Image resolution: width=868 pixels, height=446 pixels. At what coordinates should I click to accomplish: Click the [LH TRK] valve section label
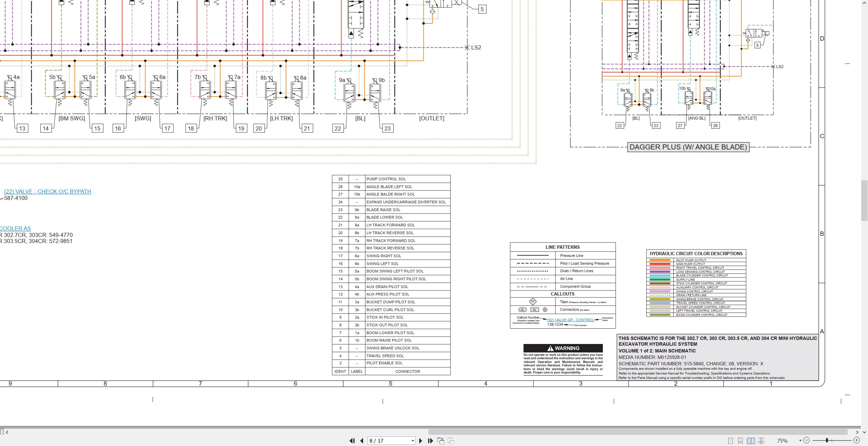(x=281, y=118)
